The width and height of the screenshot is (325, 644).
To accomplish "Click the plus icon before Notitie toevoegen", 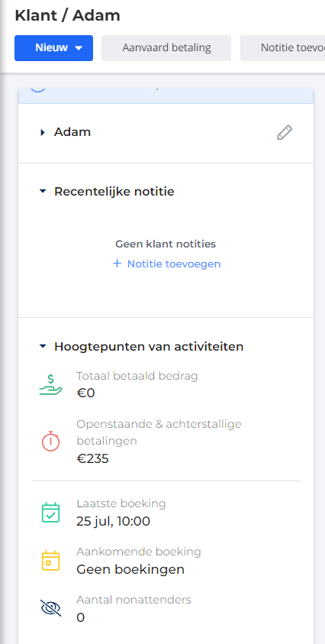I will [x=117, y=264].
